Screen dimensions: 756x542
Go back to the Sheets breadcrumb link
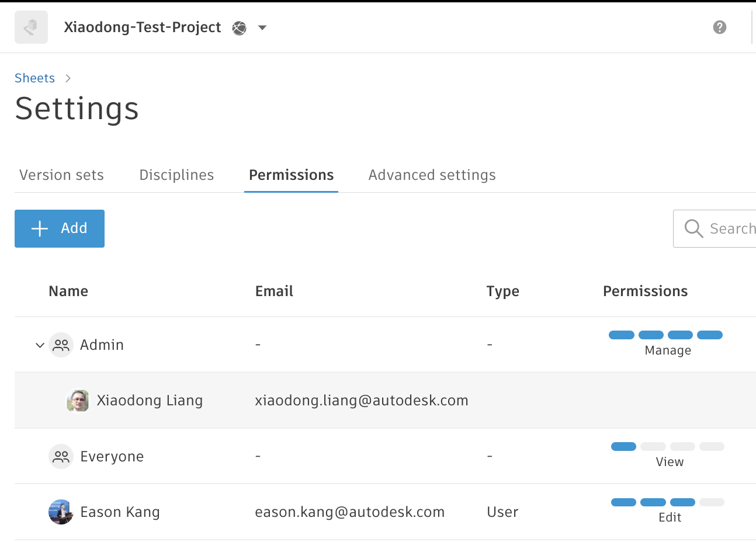pyautogui.click(x=34, y=78)
